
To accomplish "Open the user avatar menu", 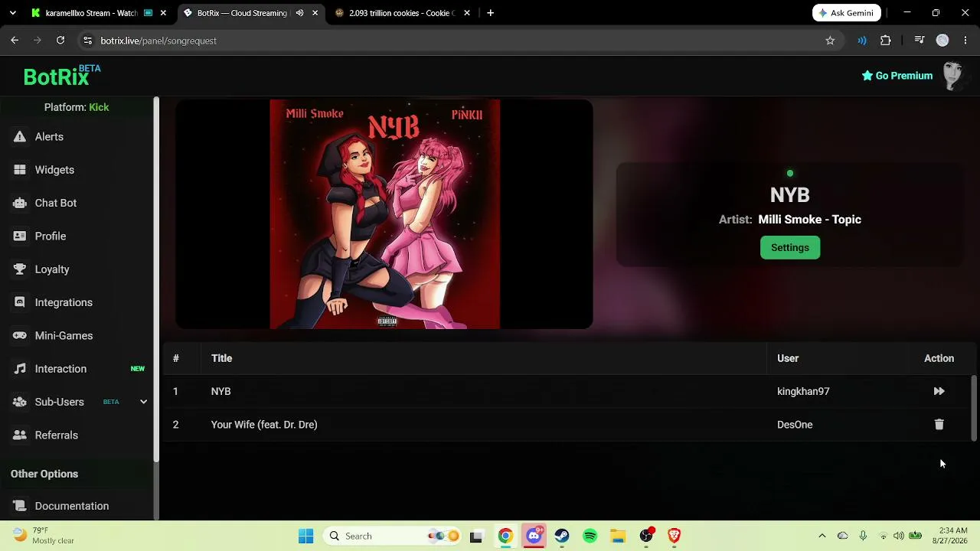I will (x=953, y=76).
